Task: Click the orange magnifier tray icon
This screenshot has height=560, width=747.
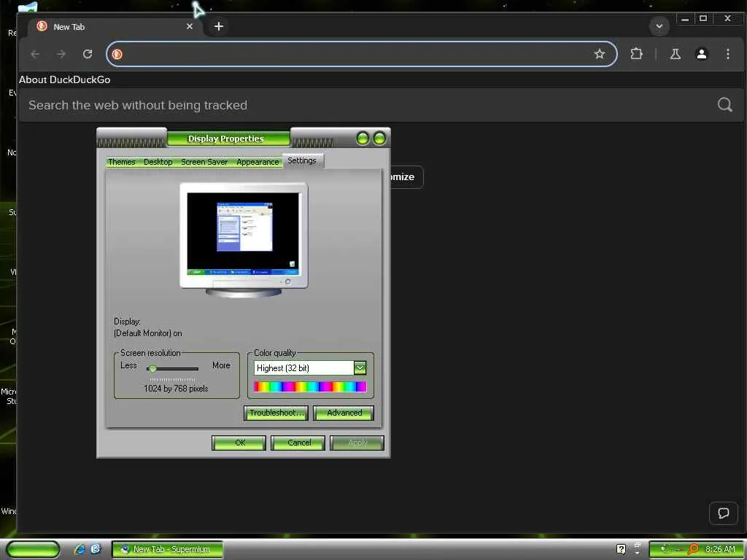Action: click(694, 550)
